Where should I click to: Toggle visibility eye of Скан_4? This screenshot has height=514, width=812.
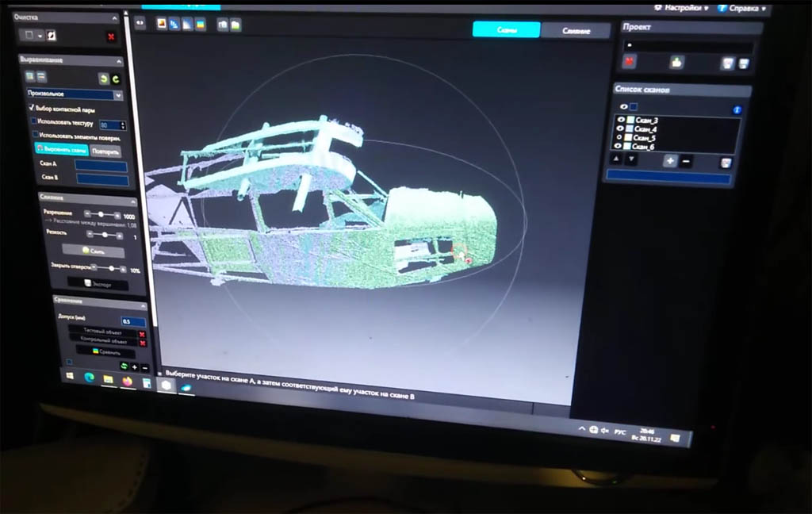[620, 128]
